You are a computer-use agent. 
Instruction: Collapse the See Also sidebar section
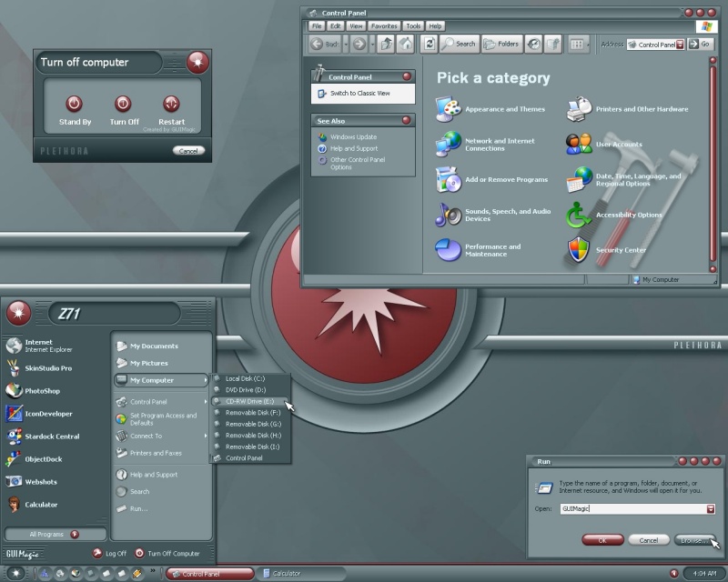click(x=406, y=120)
